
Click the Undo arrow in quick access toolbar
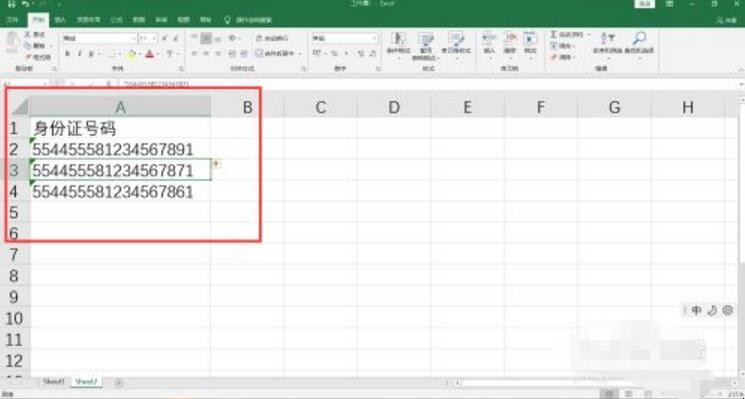[x=26, y=4]
